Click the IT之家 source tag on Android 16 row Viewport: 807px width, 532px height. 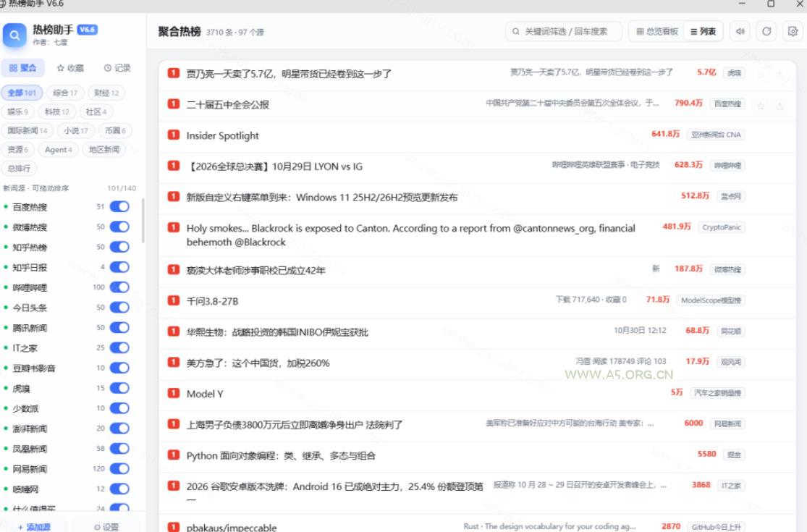(x=731, y=486)
